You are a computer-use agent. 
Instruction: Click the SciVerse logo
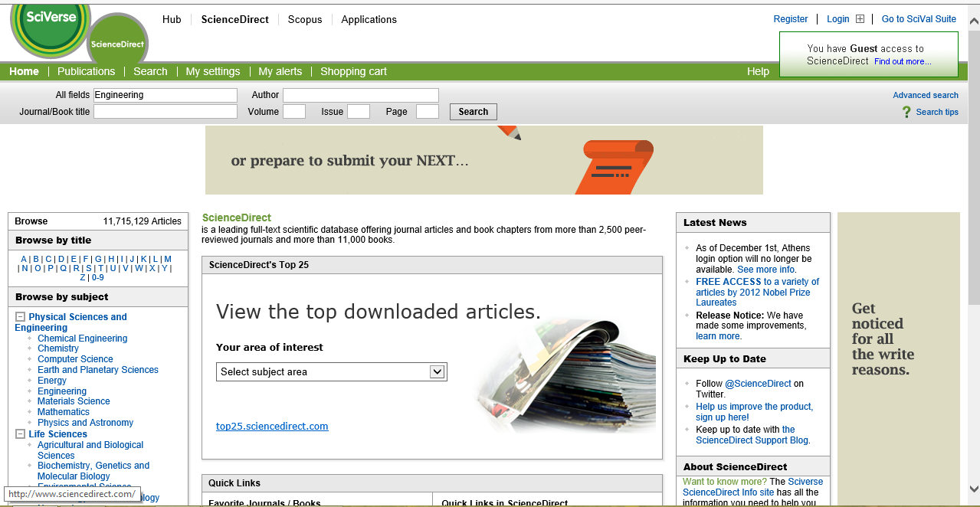[x=51, y=28]
